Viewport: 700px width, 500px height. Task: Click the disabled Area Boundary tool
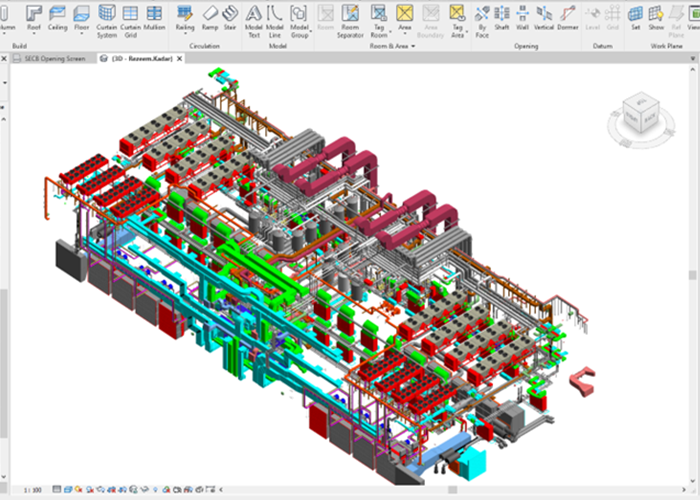(x=430, y=21)
